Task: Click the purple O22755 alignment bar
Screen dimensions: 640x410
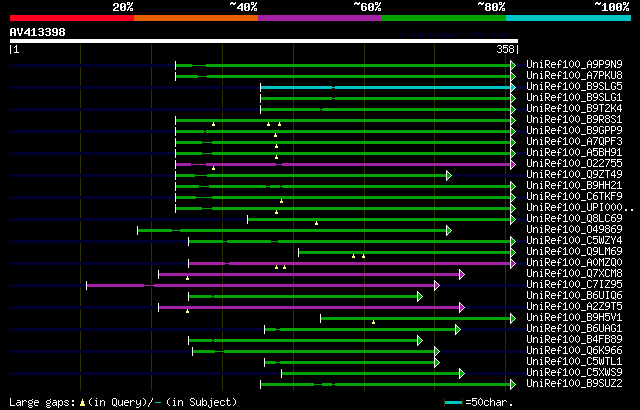Action: point(343,164)
